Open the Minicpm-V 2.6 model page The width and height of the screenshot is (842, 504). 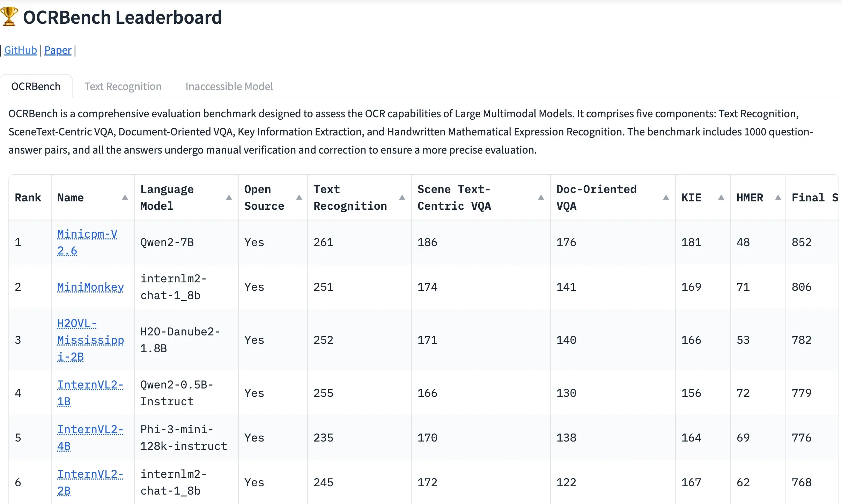pyautogui.click(x=87, y=242)
